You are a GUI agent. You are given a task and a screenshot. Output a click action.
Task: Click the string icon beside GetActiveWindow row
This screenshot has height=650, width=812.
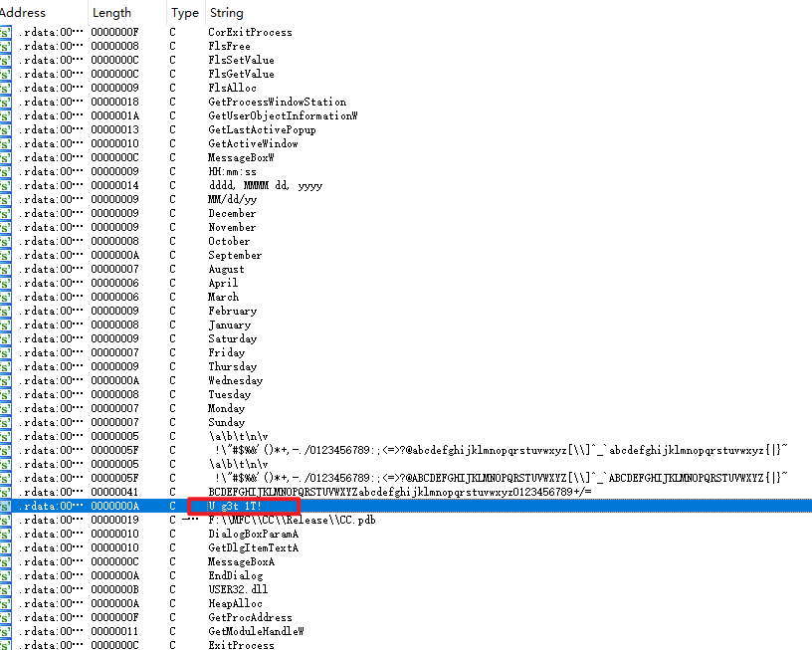[5, 143]
